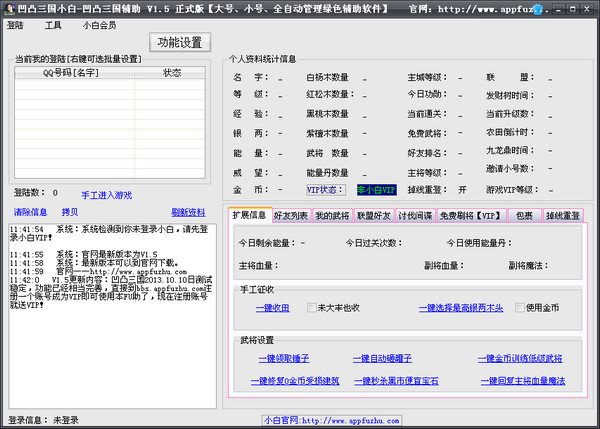Click inside the system log message box
The image size is (600, 429).
pos(112,316)
